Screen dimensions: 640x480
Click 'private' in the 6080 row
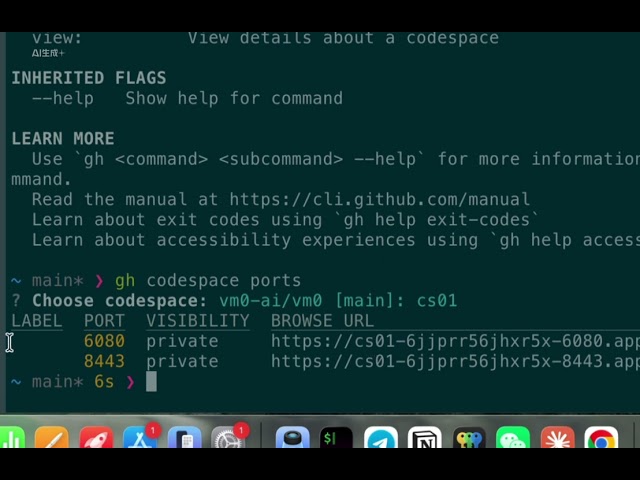[182, 342]
